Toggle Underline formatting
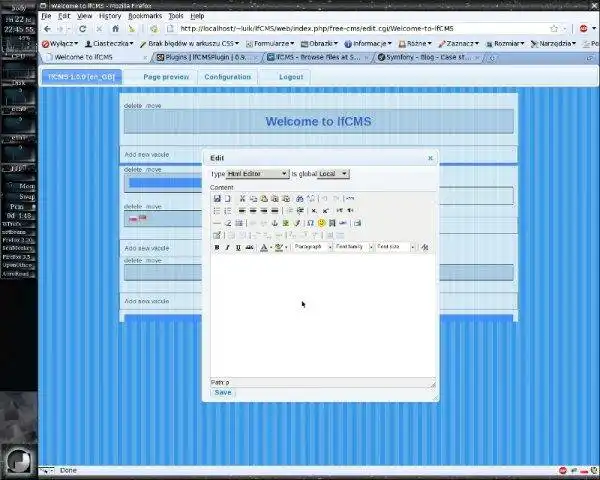 [x=238, y=247]
